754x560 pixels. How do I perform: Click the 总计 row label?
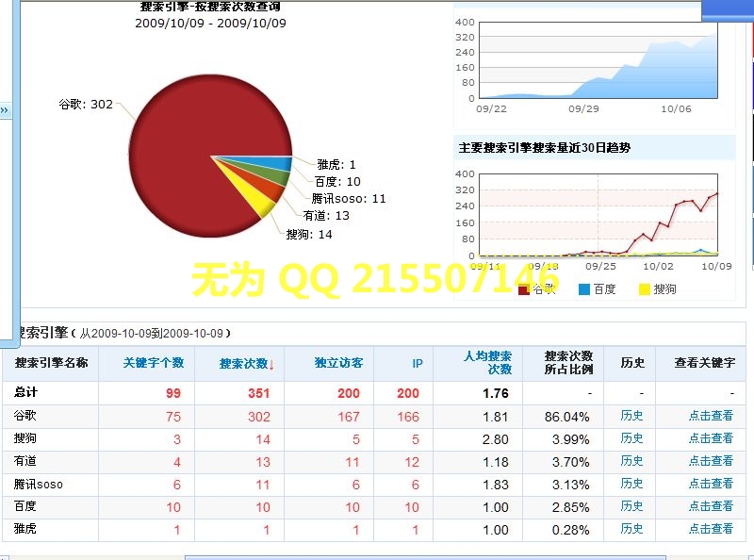point(25,392)
